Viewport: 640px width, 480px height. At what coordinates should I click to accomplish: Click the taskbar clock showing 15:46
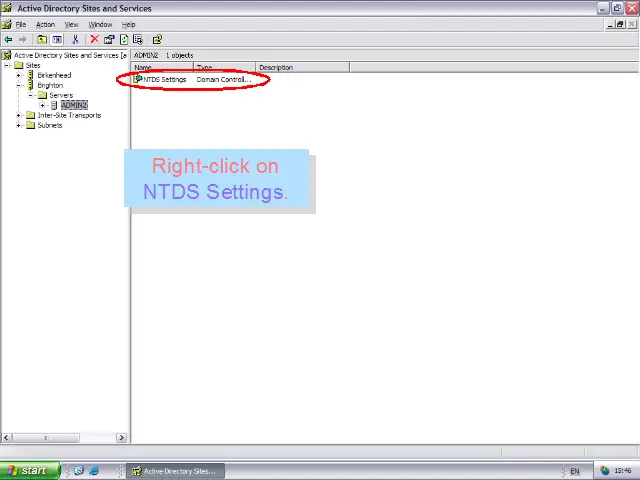pos(623,471)
